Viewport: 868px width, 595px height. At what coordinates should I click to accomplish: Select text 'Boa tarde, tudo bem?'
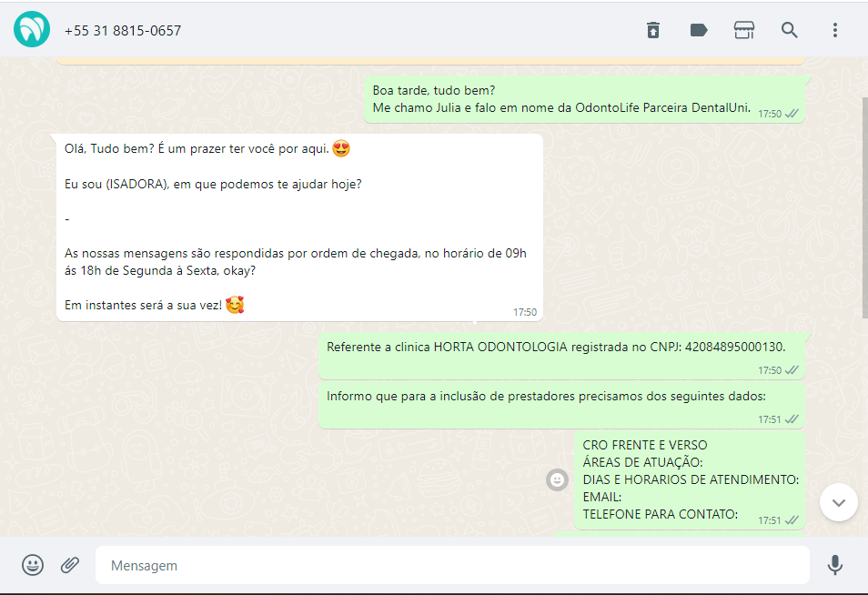433,90
